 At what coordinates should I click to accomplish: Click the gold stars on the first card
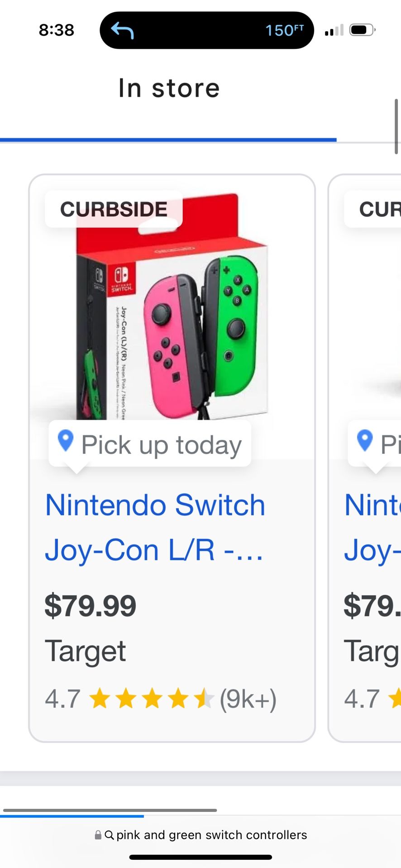click(x=151, y=698)
